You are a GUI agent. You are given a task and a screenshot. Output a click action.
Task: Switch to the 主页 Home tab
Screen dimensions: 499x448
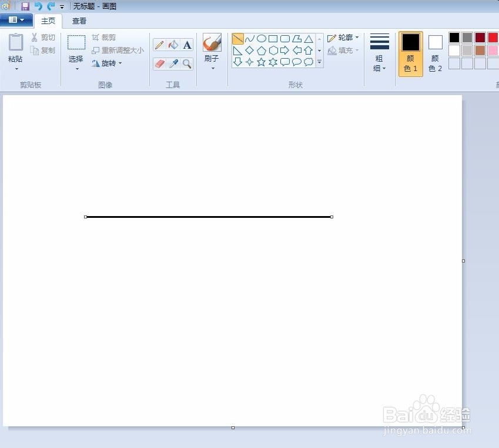coord(48,21)
